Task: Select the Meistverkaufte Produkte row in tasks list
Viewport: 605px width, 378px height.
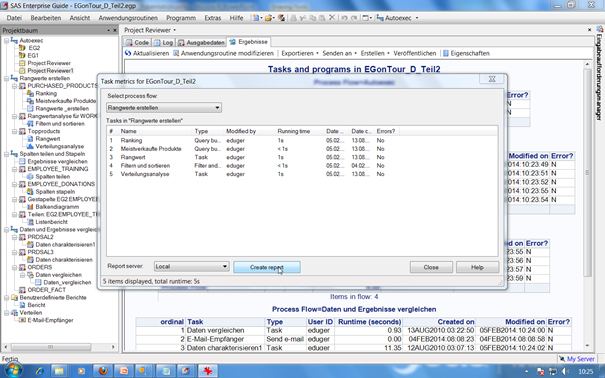Action: click(x=253, y=149)
